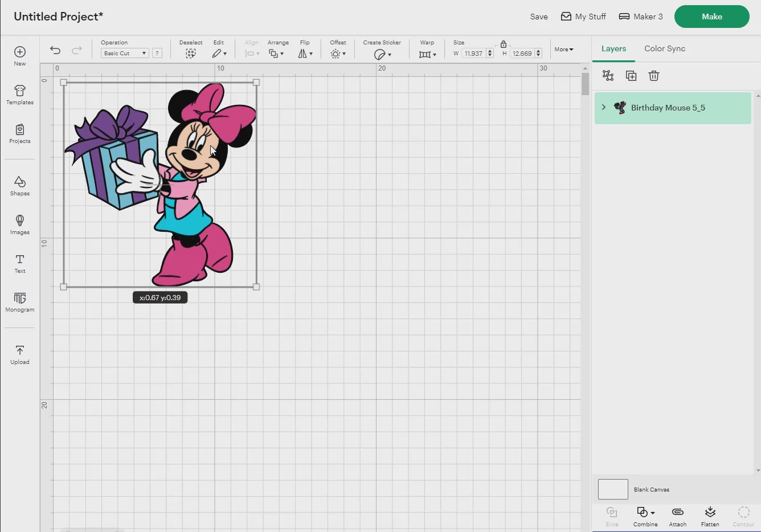Screen dimensions: 761x532
Task: Open the Arrange dropdown
Action: [x=276, y=54]
